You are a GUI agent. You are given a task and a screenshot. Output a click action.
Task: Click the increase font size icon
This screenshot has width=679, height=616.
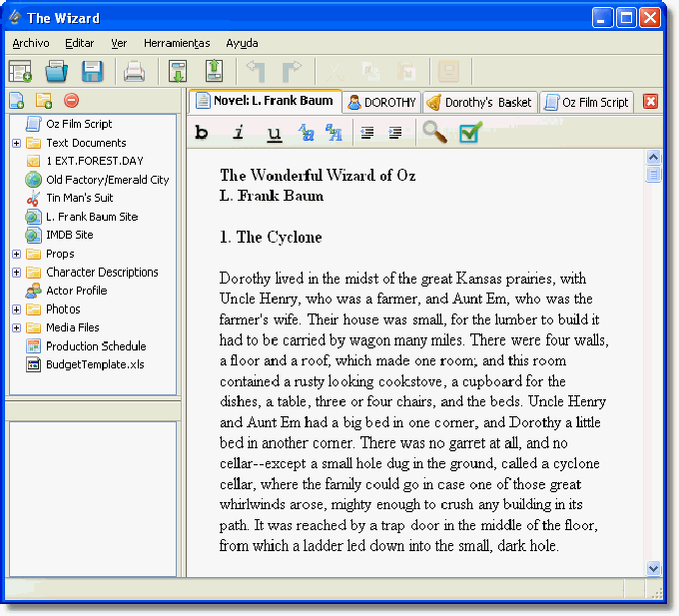click(334, 133)
